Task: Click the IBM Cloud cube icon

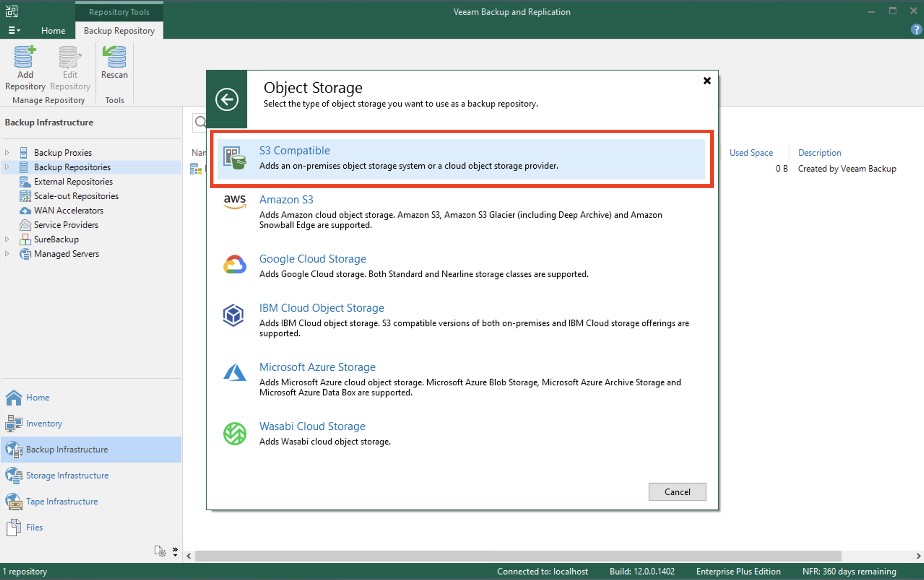Action: tap(234, 315)
